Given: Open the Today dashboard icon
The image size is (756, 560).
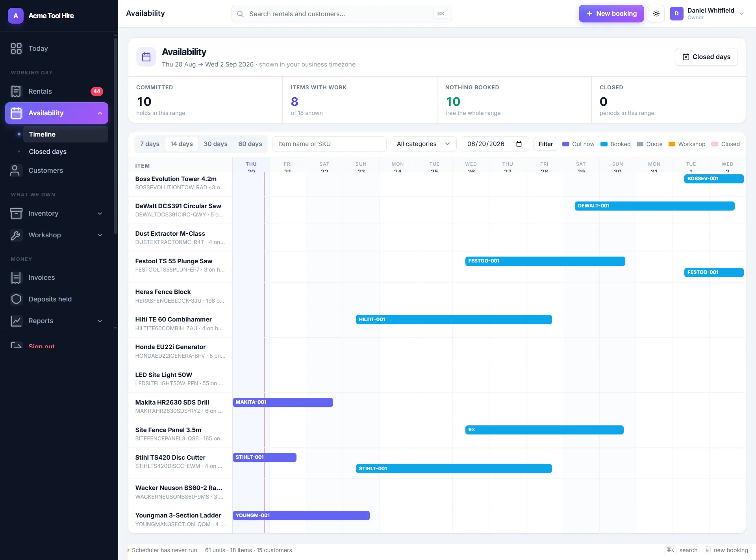Looking at the screenshot, I should coord(16,48).
